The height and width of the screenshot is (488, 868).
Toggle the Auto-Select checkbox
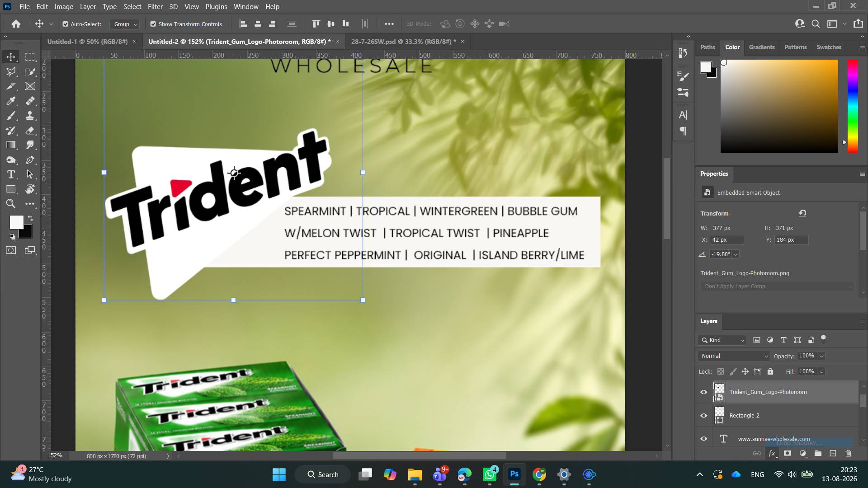(66, 24)
